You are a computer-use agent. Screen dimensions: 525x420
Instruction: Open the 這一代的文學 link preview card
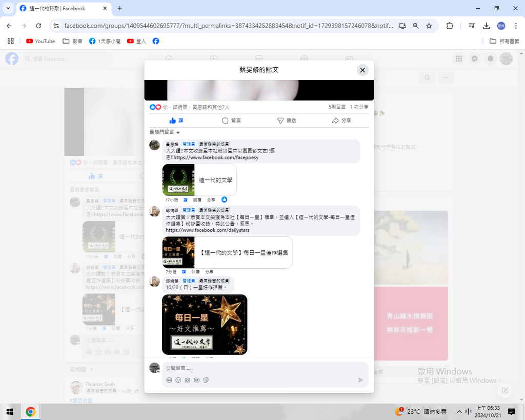[x=199, y=180]
